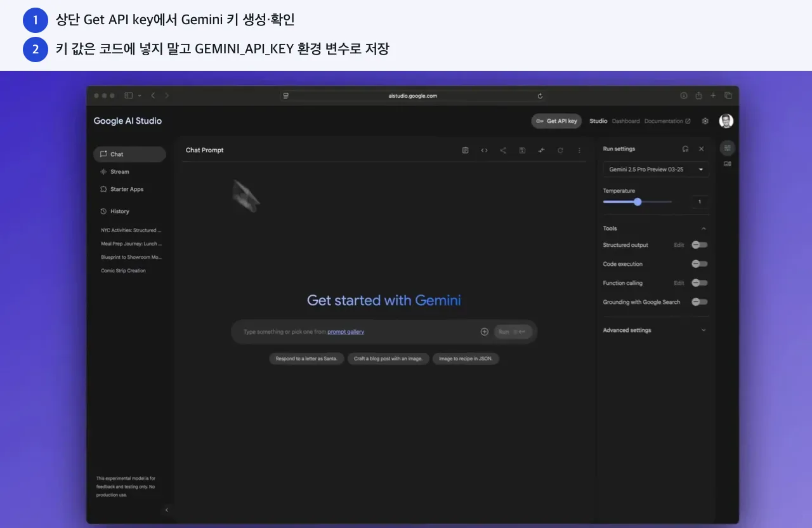Open 'Comic Strip Creation' history item
The width and height of the screenshot is (812, 528).
[124, 270]
